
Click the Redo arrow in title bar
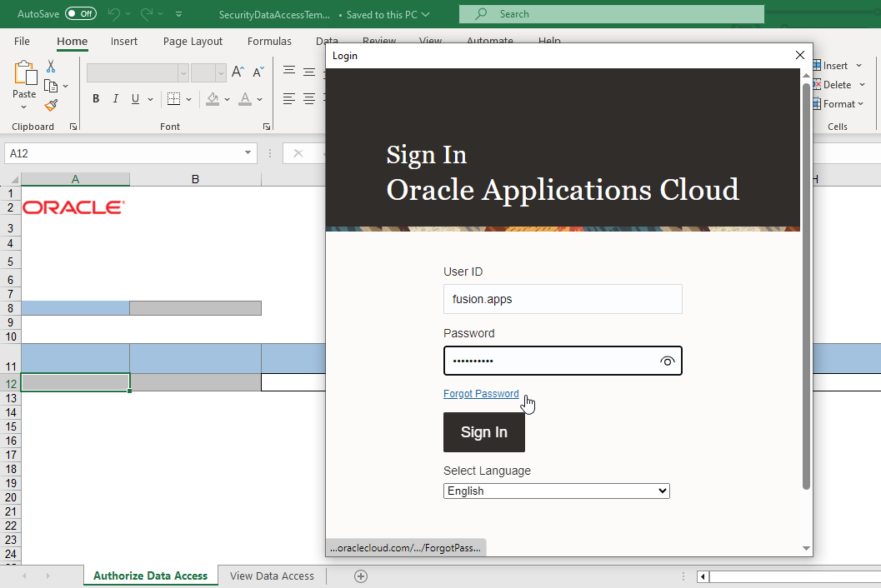pyautogui.click(x=148, y=14)
